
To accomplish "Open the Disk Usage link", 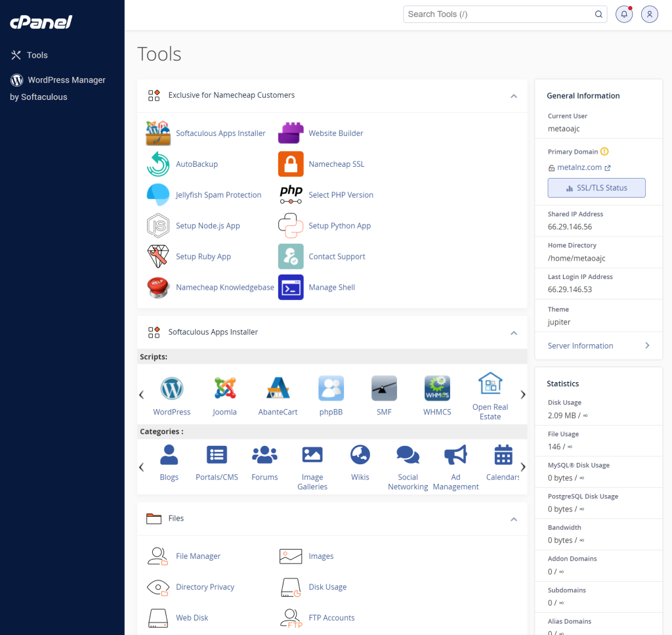I will coord(327,587).
